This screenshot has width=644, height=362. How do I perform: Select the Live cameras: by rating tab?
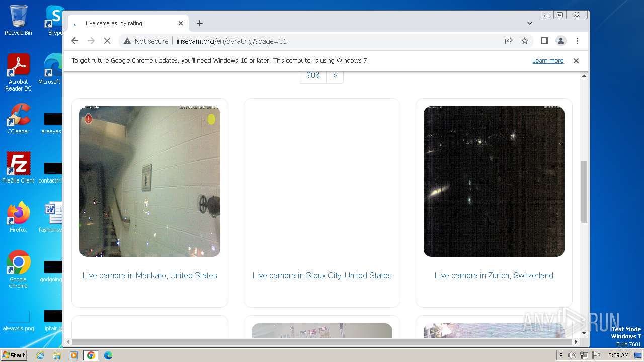128,23
